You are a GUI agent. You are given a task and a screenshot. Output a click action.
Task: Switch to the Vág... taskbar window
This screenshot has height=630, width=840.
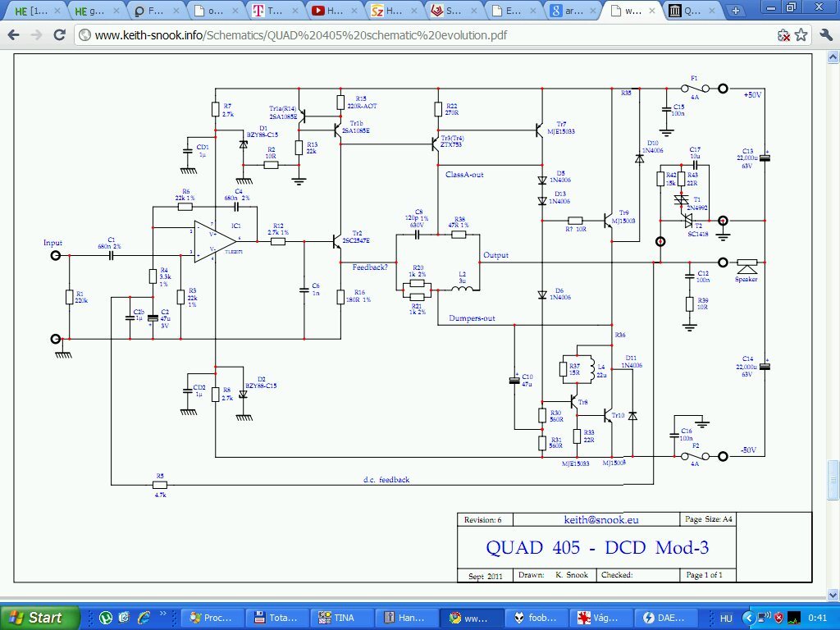(601, 618)
